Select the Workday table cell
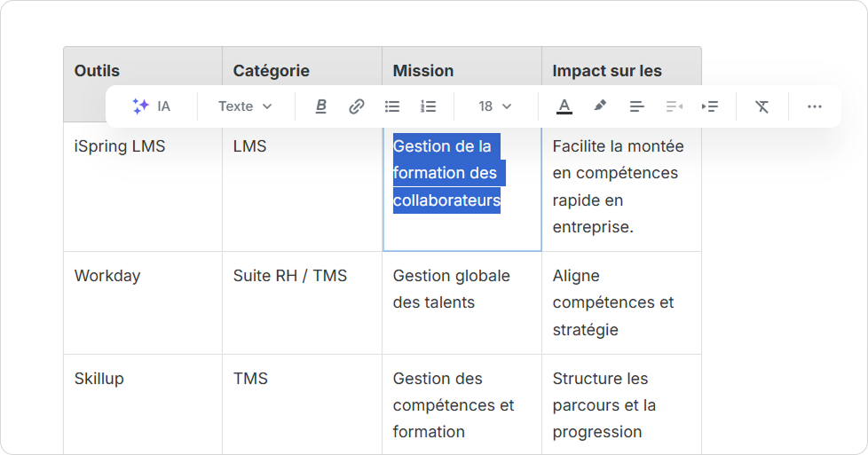The height and width of the screenshot is (455, 868). 107,276
